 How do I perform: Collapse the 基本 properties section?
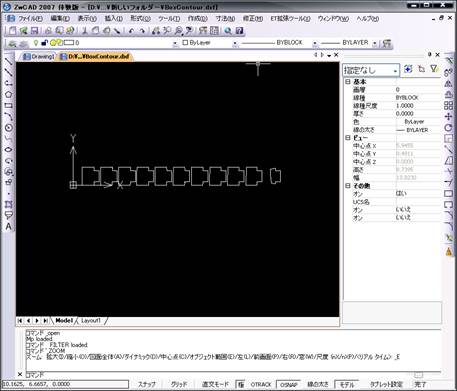[x=348, y=81]
